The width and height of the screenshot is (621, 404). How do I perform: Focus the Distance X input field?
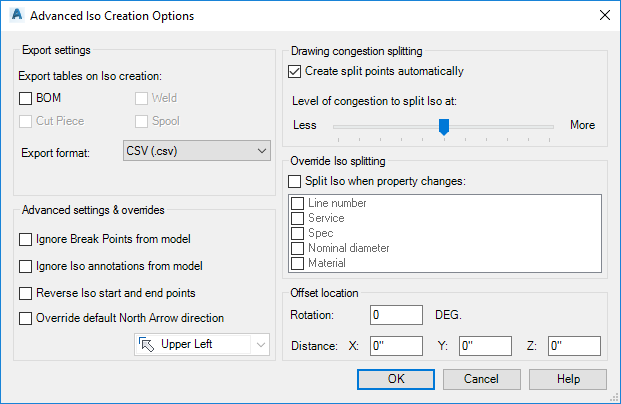click(x=396, y=346)
